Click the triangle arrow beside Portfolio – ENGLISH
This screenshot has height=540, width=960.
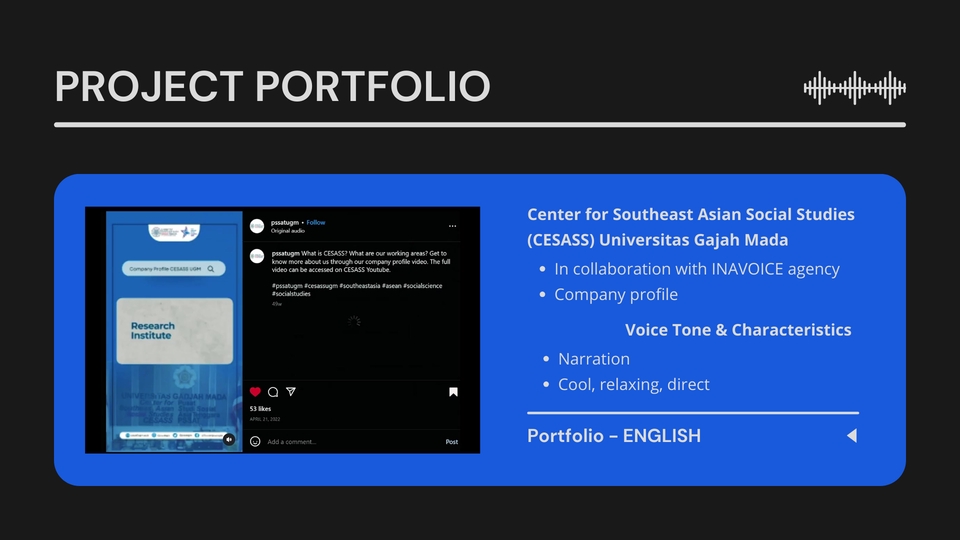coord(852,435)
